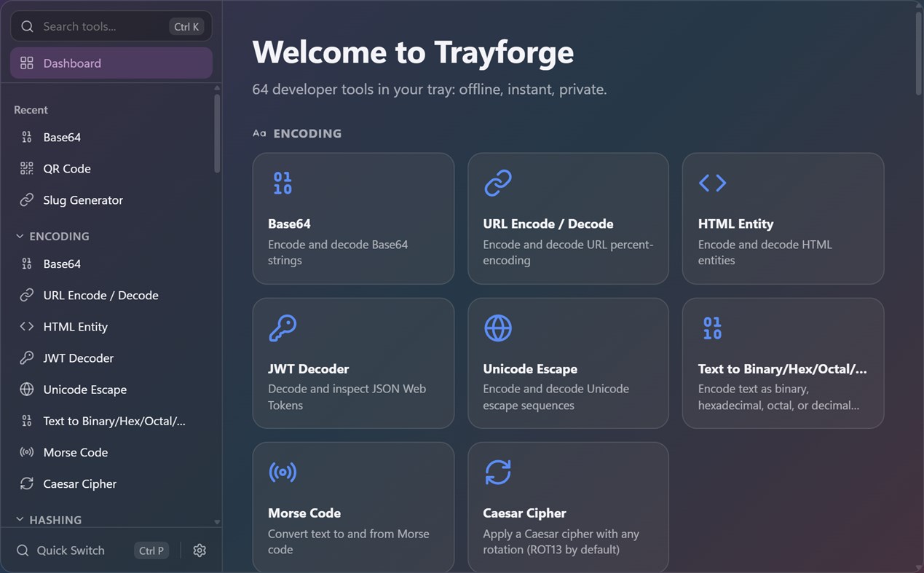
Task: Click the QR Code icon in sidebar
Action: (x=27, y=168)
